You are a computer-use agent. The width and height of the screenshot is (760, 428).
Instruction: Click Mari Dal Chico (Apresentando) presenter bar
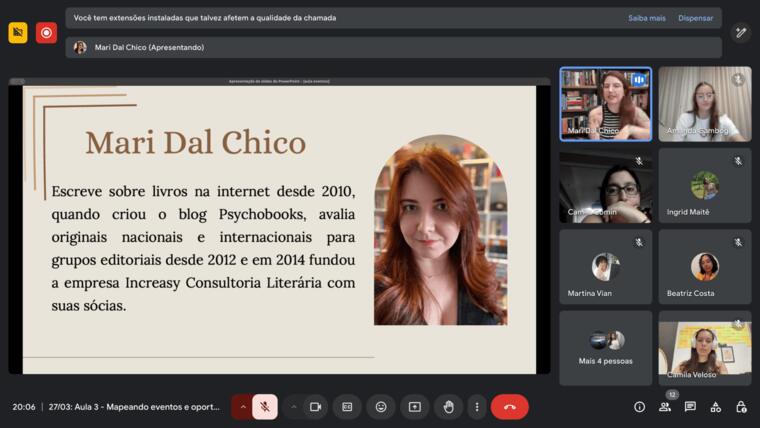pyautogui.click(x=394, y=48)
